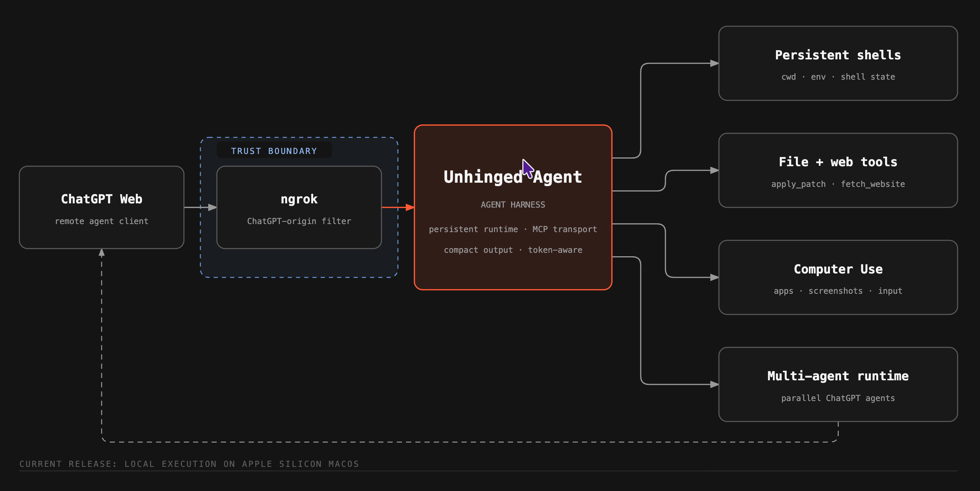Image resolution: width=980 pixels, height=491 pixels.
Task: Select the "apply_patch" text
Action: pos(799,184)
